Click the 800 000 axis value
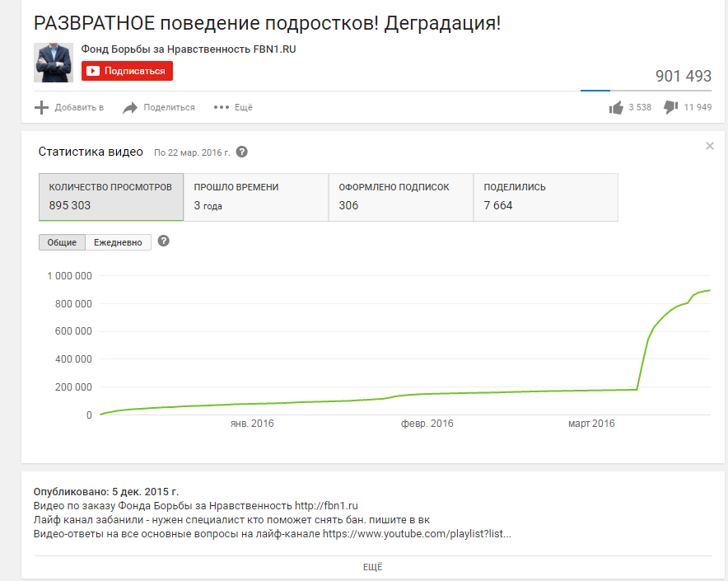Viewport: 728px width, 581px height. pos(73,304)
